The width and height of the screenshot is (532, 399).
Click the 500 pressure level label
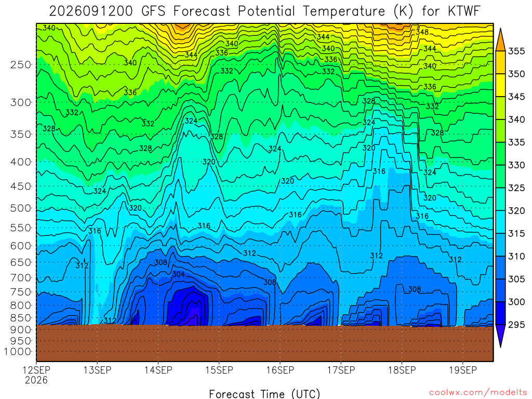tap(21, 208)
